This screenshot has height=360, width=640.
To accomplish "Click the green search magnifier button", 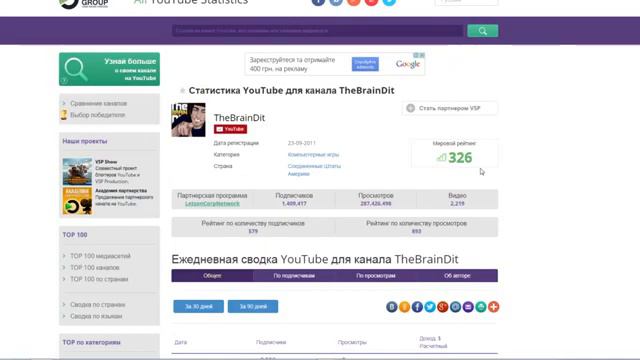I will click(x=482, y=31).
